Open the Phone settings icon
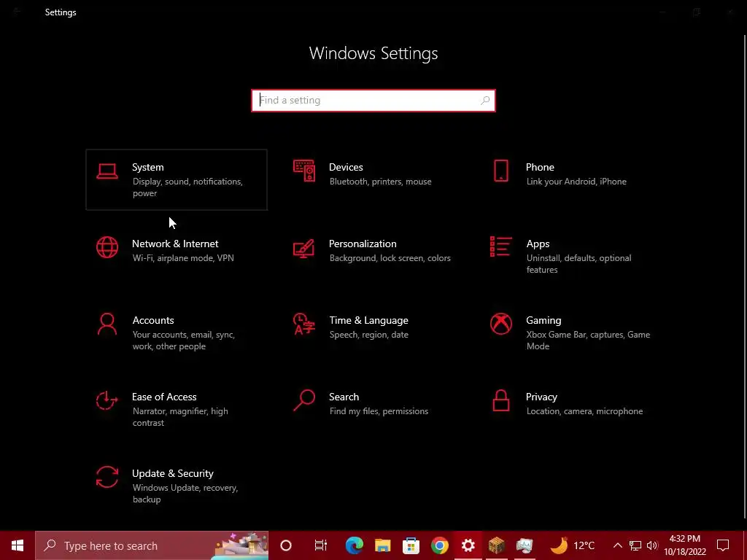 500,171
